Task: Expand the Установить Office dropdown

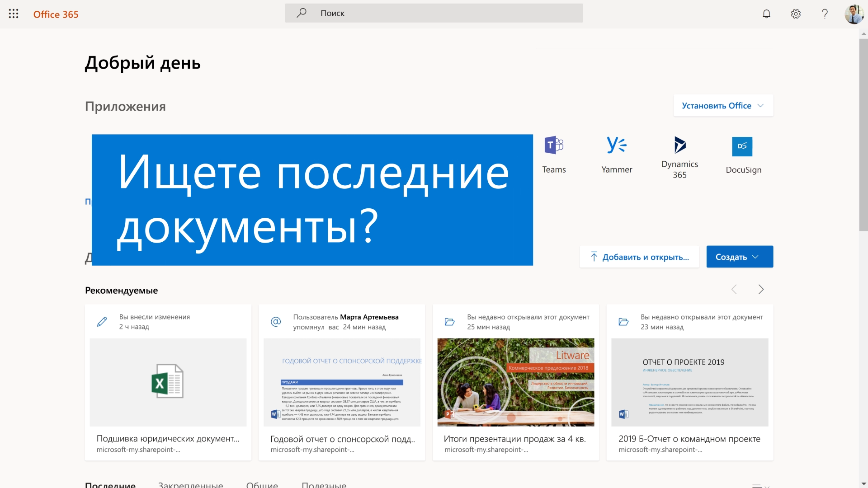Action: click(x=722, y=105)
